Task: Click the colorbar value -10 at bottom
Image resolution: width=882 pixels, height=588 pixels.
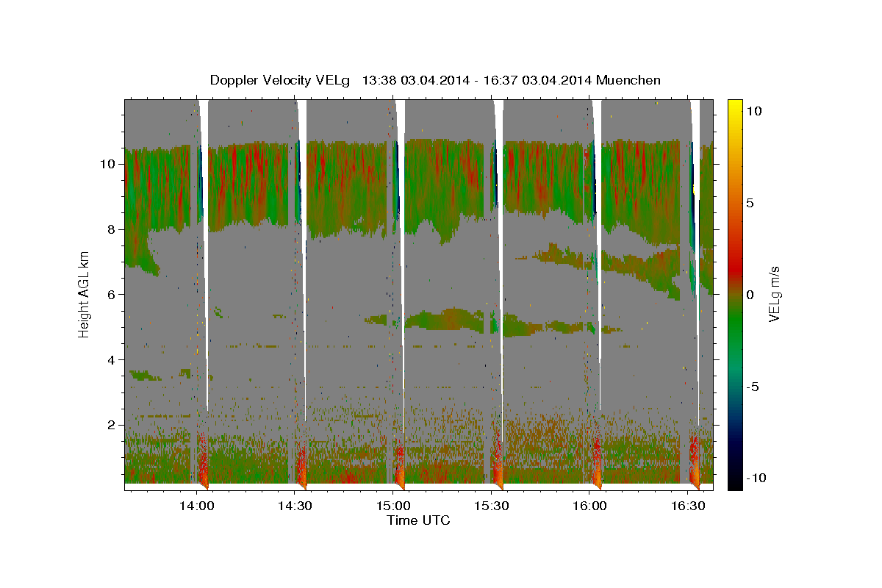Action: pos(756,478)
